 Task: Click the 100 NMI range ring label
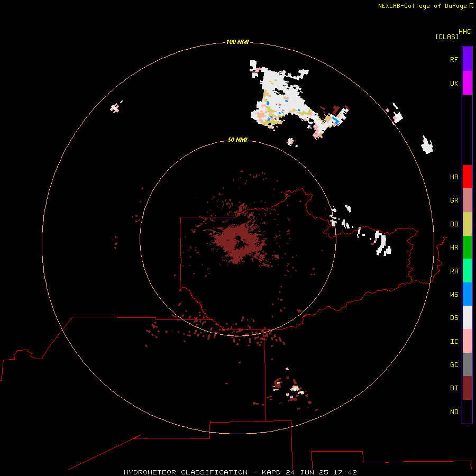(237, 42)
